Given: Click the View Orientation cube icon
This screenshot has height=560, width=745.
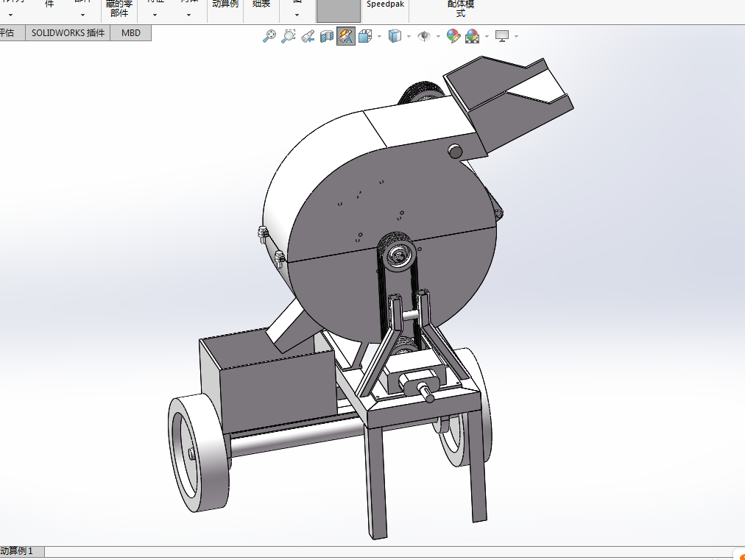Looking at the screenshot, I should [365, 36].
